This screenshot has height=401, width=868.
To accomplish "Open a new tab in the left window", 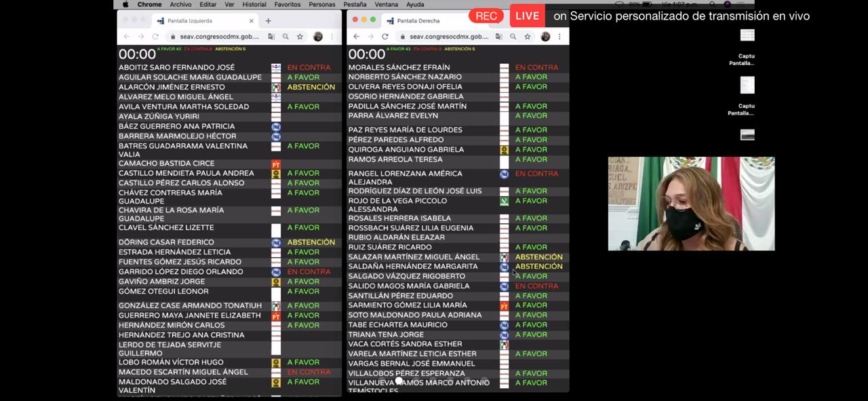I will click(x=268, y=21).
